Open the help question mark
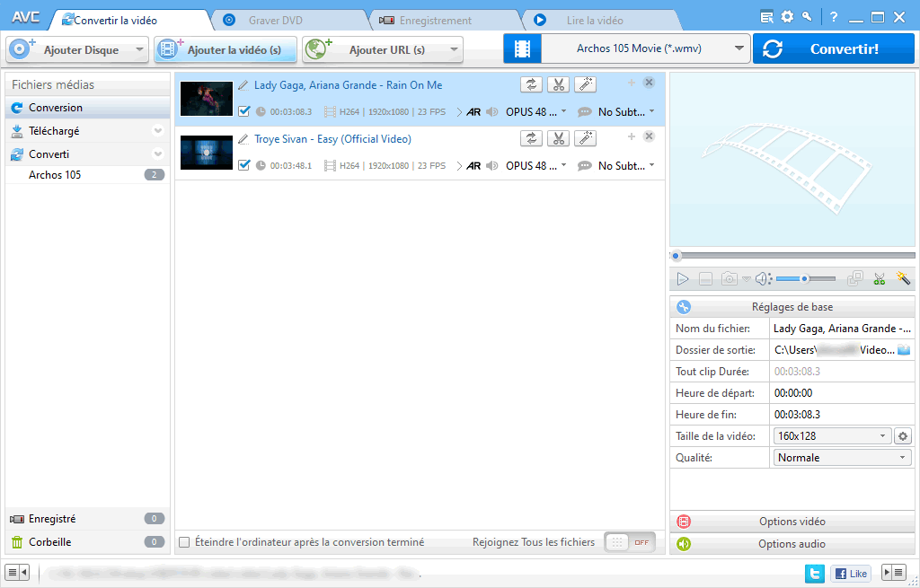 pos(834,17)
